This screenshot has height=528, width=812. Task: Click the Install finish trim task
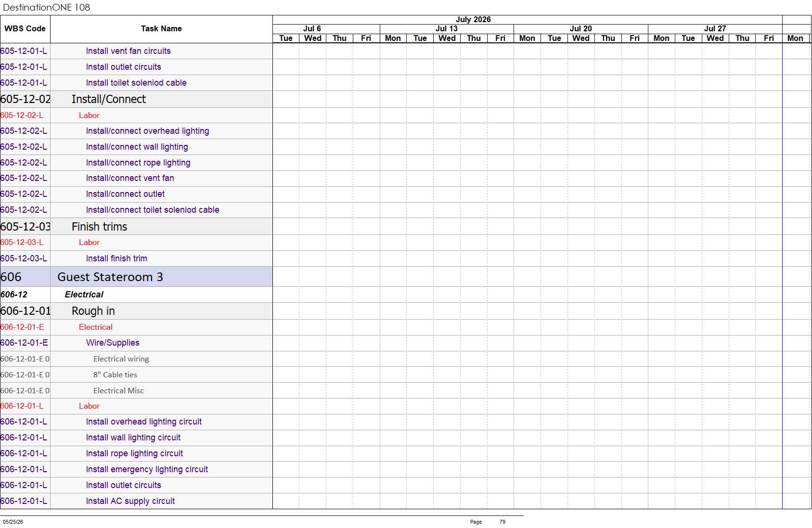click(116, 258)
